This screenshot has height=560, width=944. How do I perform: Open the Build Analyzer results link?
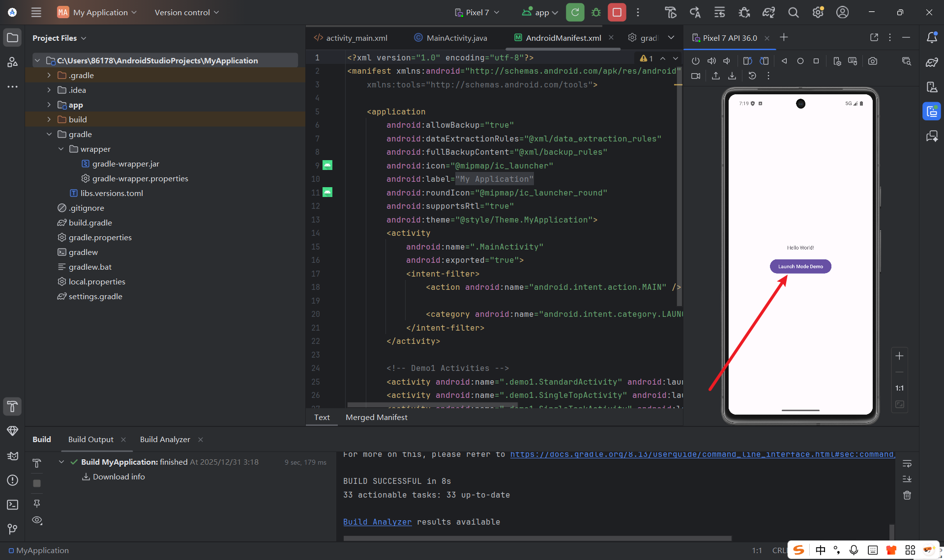[377, 522]
